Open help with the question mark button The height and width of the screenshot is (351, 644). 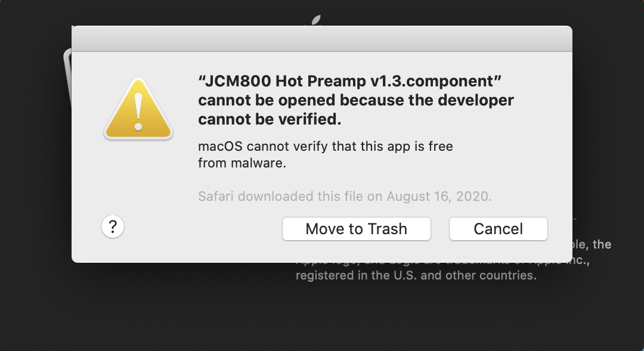pyautogui.click(x=113, y=227)
